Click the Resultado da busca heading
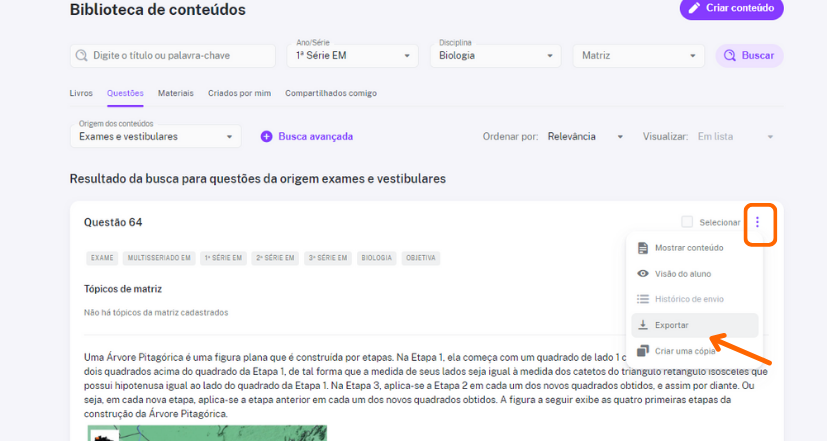Viewport: 828px width, 442px height. [x=258, y=179]
